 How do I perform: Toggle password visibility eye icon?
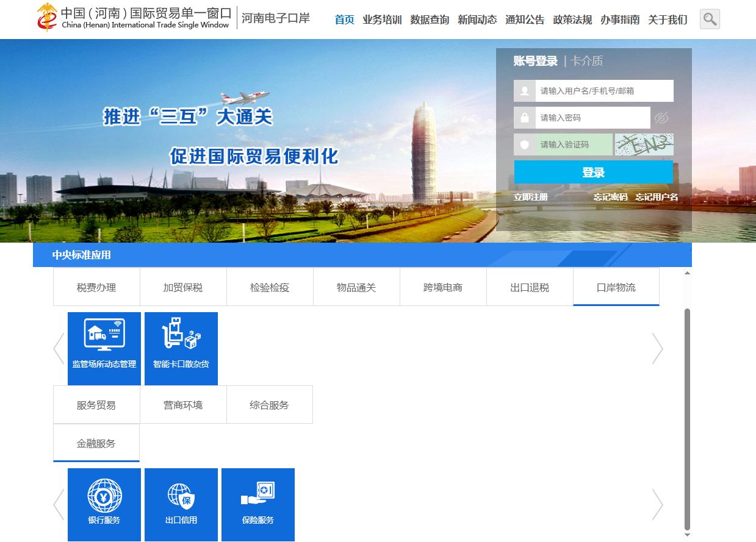pyautogui.click(x=661, y=118)
